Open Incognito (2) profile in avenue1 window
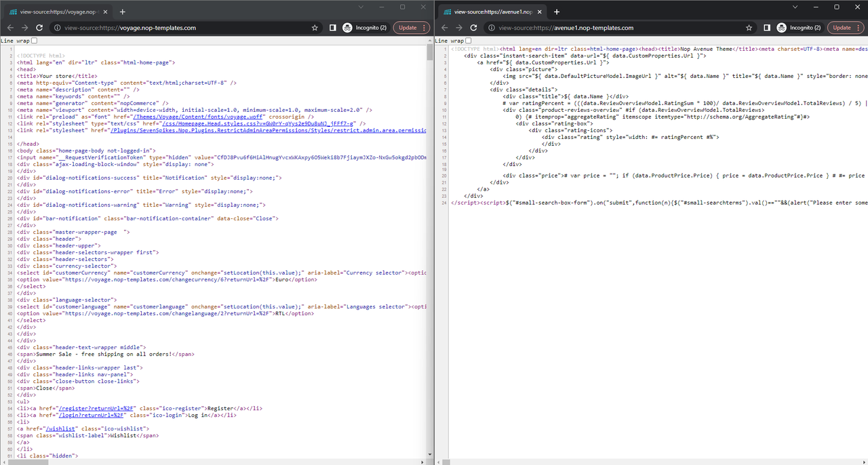Screen dimensions: 868x465 click(x=800, y=28)
